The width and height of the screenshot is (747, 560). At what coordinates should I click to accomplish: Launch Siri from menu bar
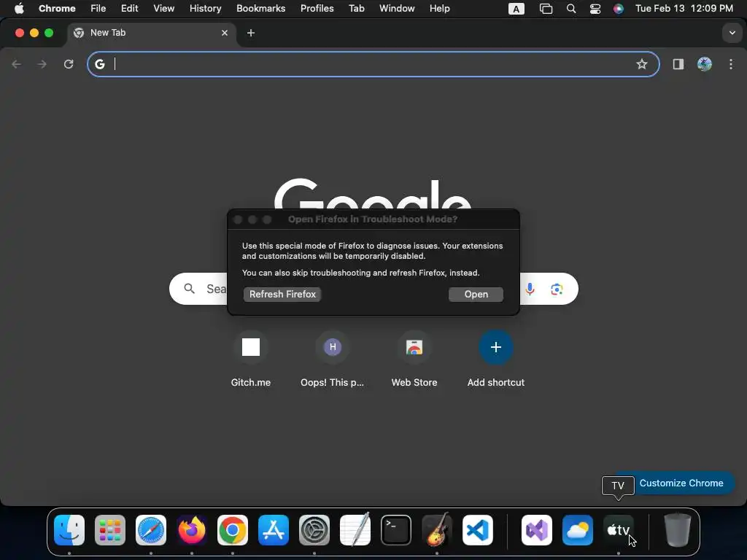619,9
